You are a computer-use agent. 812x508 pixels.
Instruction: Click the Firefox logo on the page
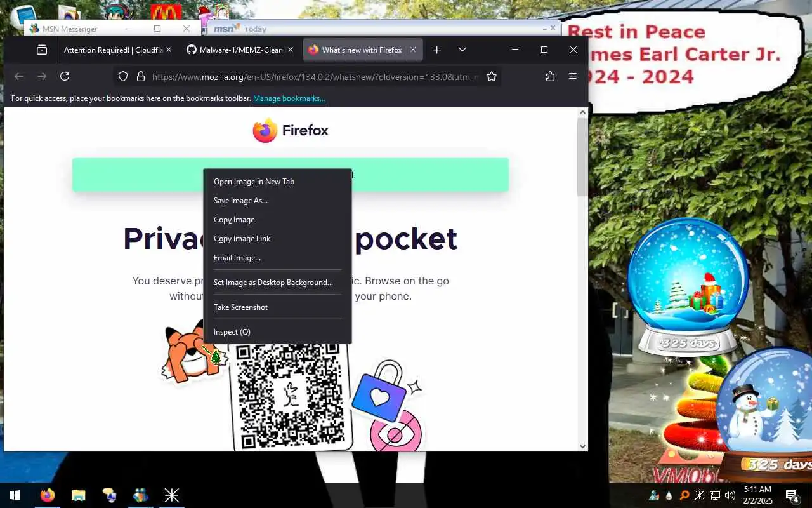[291, 131]
